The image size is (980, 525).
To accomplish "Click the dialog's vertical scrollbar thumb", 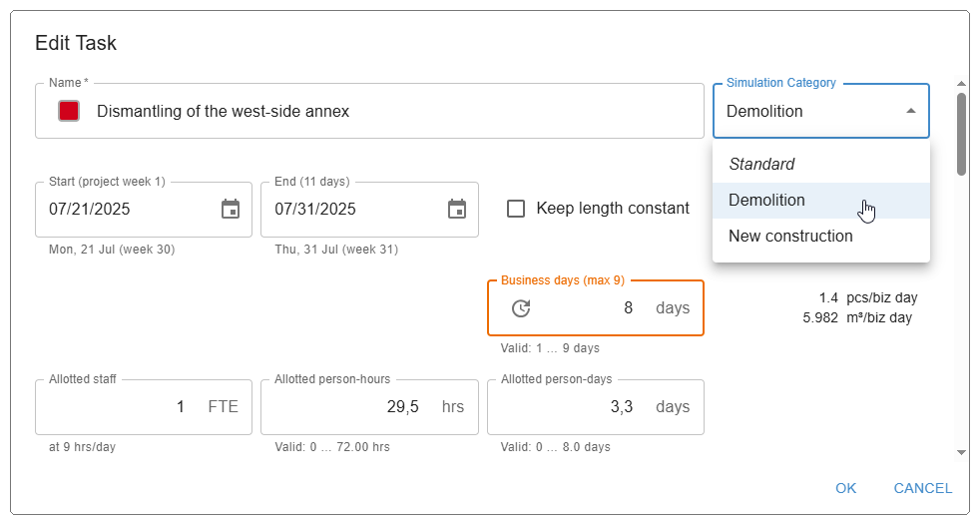I will coord(961,133).
